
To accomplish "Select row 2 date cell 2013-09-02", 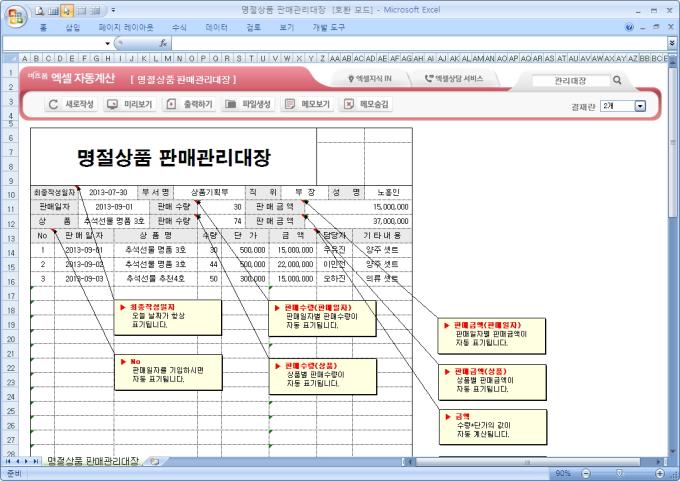I will pyautogui.click(x=84, y=264).
